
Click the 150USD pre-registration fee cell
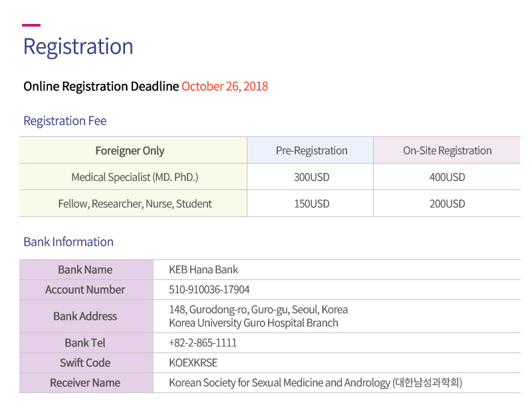(310, 204)
